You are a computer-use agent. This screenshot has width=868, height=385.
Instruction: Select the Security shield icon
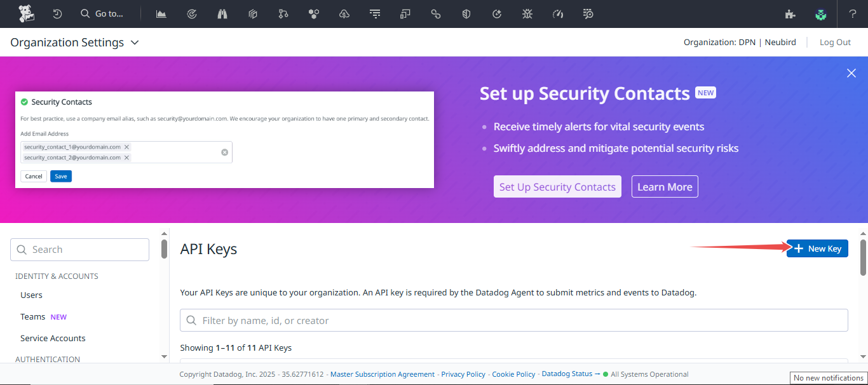point(466,13)
